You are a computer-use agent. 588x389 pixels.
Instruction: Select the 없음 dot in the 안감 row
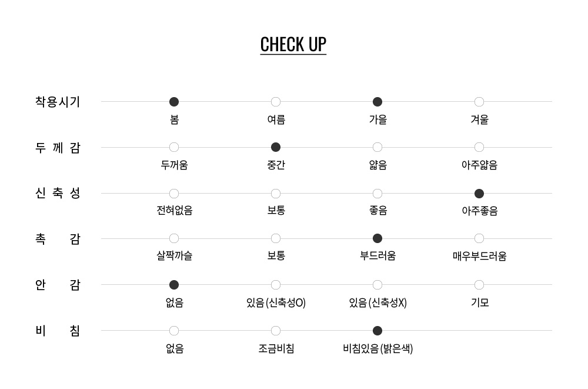click(x=174, y=285)
